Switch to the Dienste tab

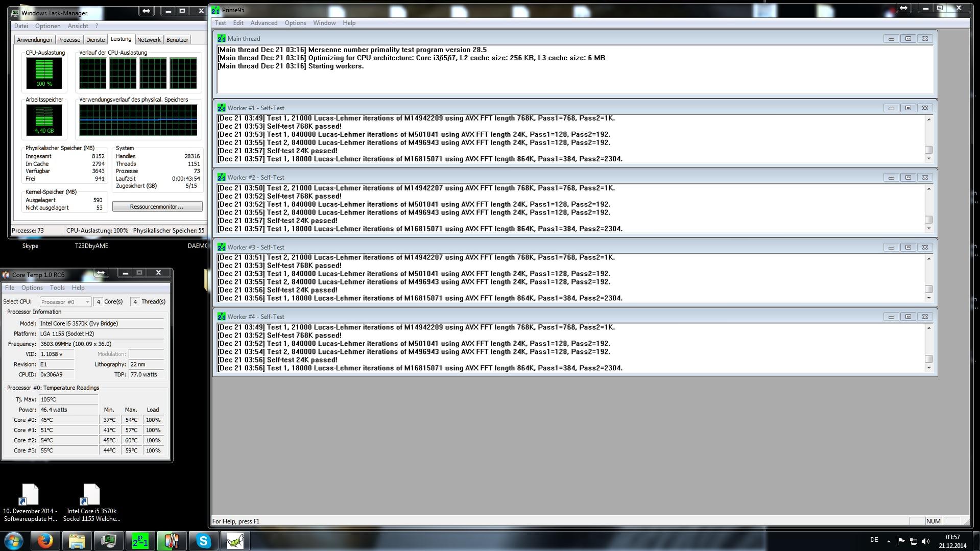pos(95,40)
